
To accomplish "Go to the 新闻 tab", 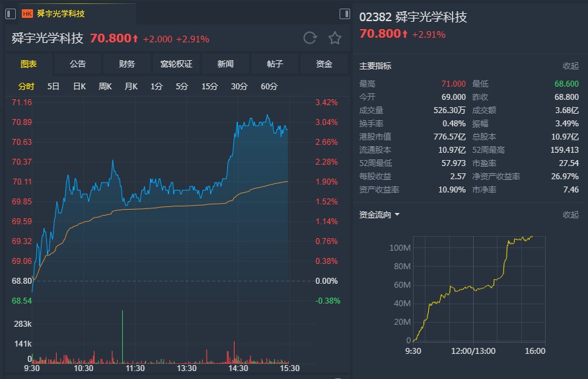I will tap(225, 63).
